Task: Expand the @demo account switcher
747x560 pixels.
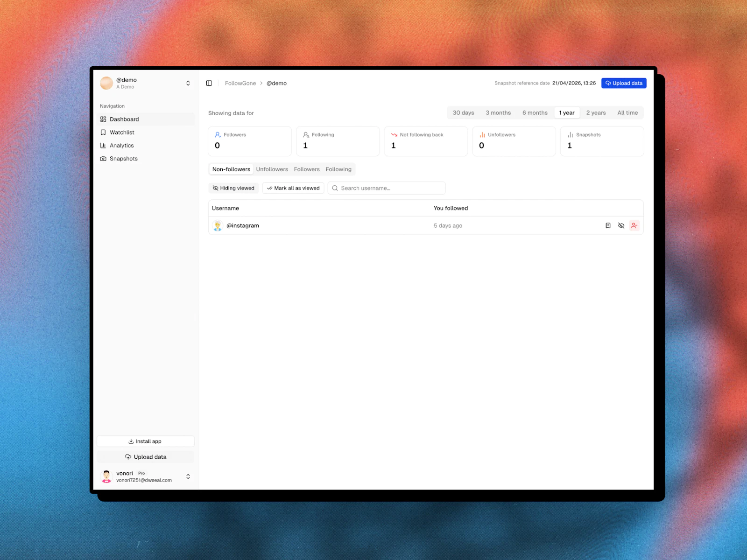Action: pos(188,83)
